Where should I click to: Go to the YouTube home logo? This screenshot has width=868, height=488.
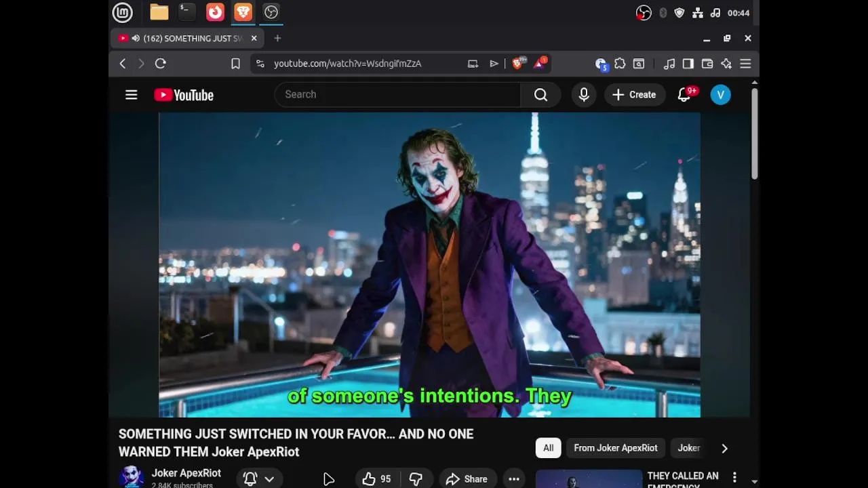[x=184, y=95]
